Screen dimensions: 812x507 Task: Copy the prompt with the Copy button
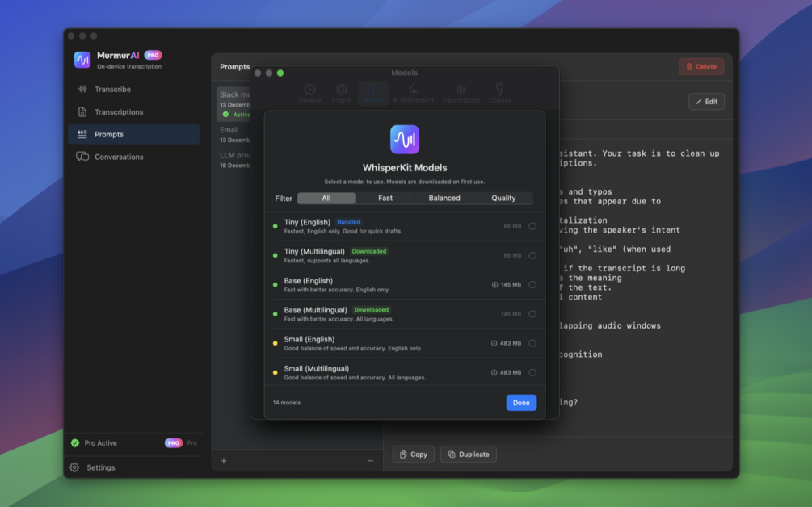point(413,455)
